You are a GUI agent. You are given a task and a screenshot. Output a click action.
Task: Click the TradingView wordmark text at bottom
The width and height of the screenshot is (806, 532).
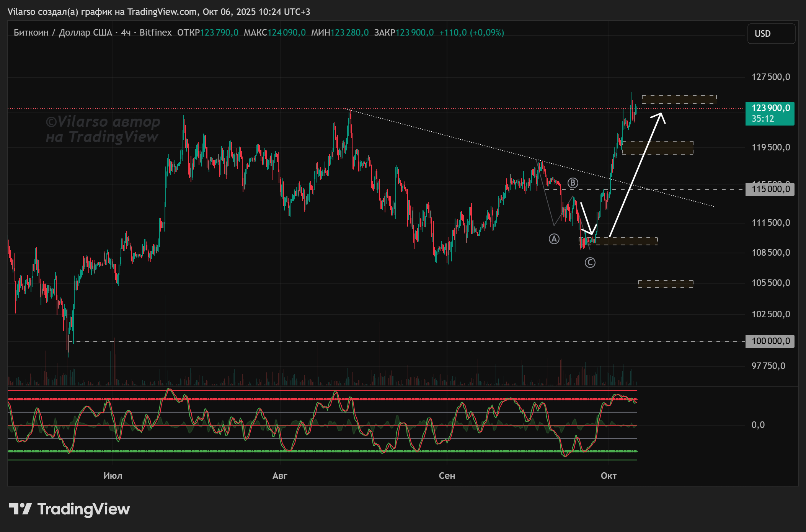[x=83, y=509]
